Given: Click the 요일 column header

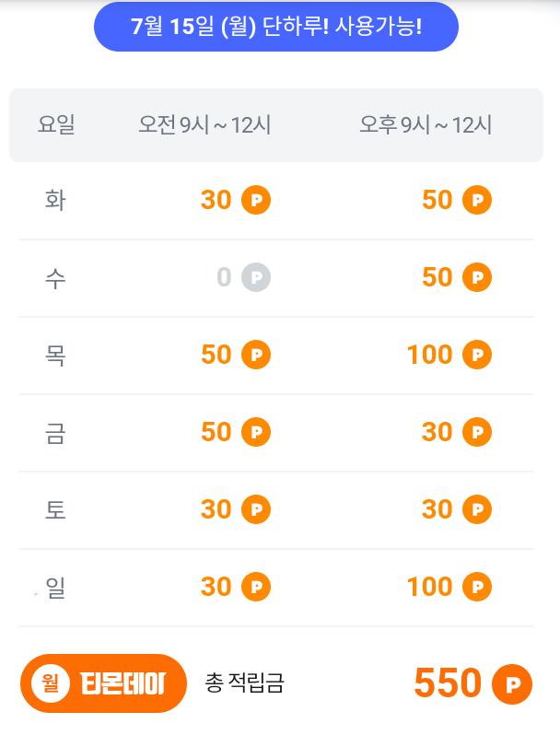Looking at the screenshot, I should point(56,124).
